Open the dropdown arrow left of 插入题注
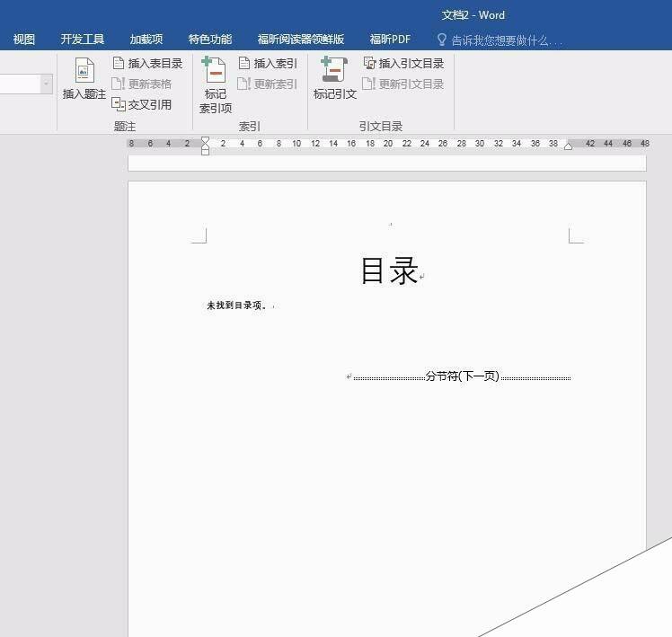The height and width of the screenshot is (637, 672). coord(47,84)
